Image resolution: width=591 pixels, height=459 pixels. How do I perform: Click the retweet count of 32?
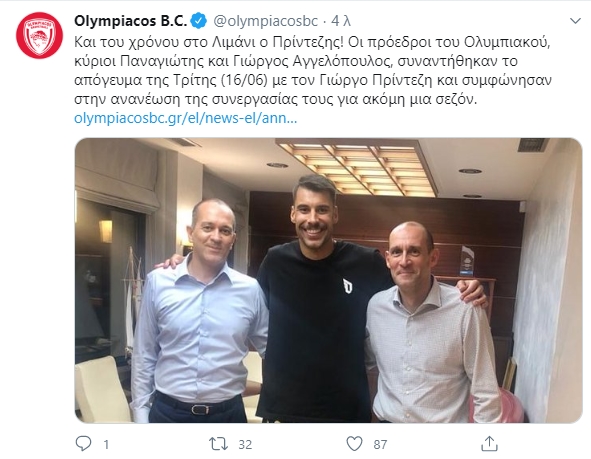(x=245, y=445)
